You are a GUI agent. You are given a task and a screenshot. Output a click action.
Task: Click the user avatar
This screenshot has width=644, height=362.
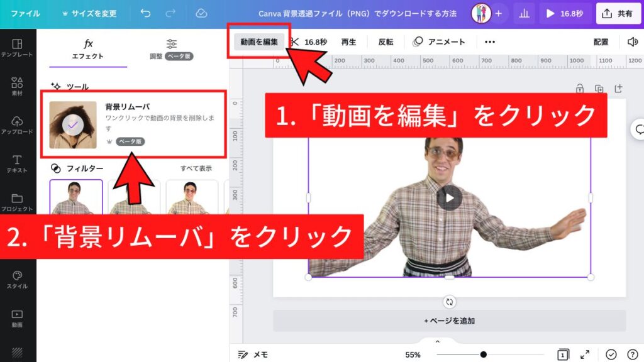pos(481,14)
